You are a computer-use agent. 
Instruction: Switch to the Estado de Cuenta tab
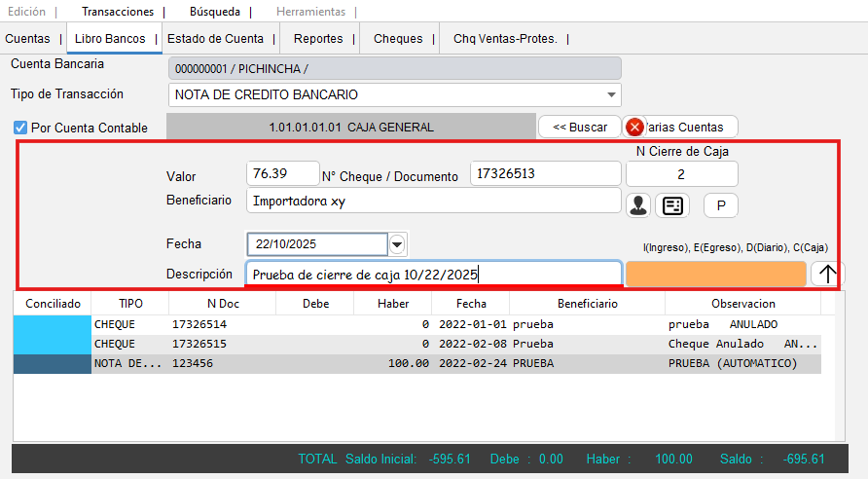(x=215, y=39)
